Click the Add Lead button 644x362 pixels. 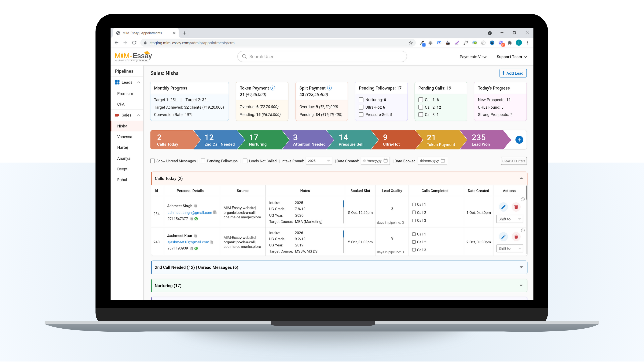coord(513,73)
